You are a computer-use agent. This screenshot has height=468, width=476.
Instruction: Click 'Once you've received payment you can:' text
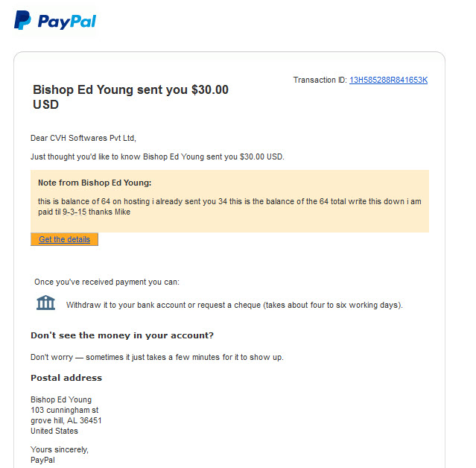point(107,282)
